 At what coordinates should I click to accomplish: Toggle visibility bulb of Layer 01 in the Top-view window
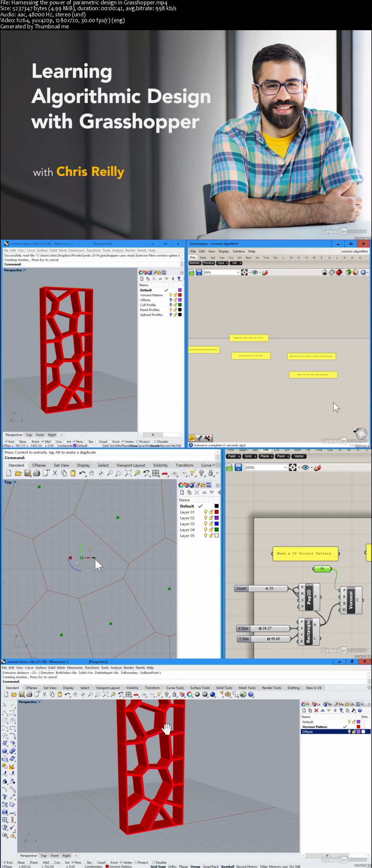(206, 512)
